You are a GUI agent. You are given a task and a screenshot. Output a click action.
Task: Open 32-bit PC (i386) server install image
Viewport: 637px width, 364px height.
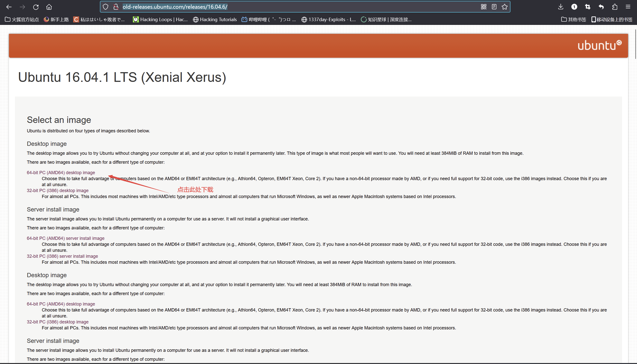point(62,256)
